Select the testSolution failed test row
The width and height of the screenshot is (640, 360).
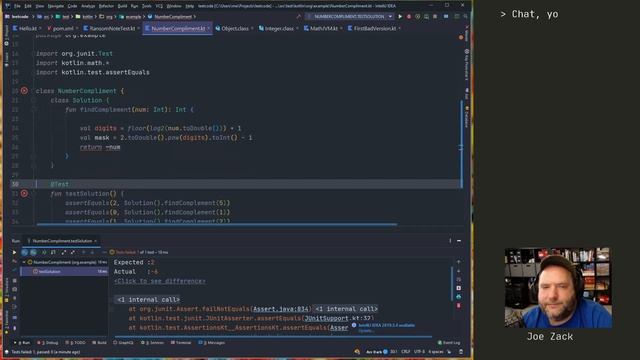(64, 271)
